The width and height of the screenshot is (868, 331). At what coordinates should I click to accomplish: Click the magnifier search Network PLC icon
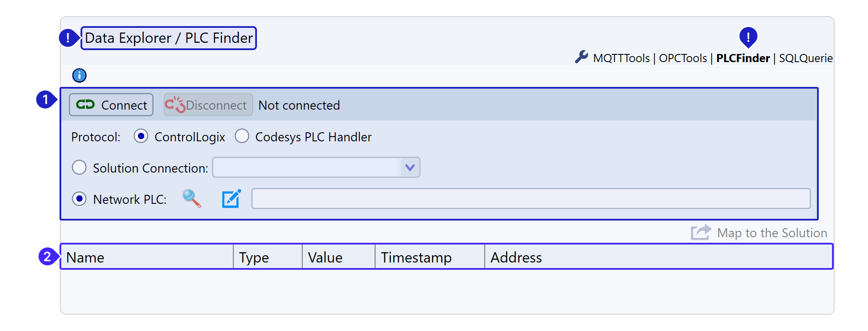click(x=191, y=199)
